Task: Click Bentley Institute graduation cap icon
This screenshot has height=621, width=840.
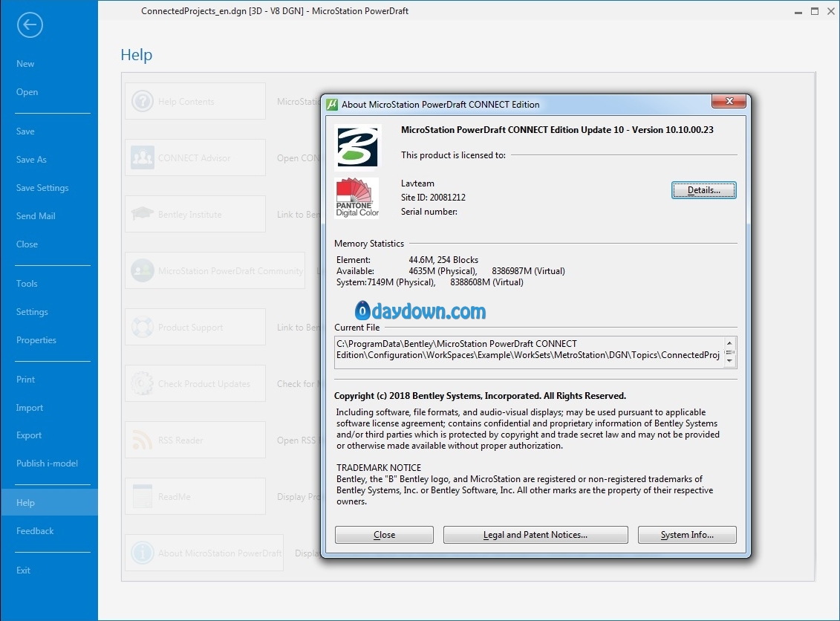Action: point(143,214)
